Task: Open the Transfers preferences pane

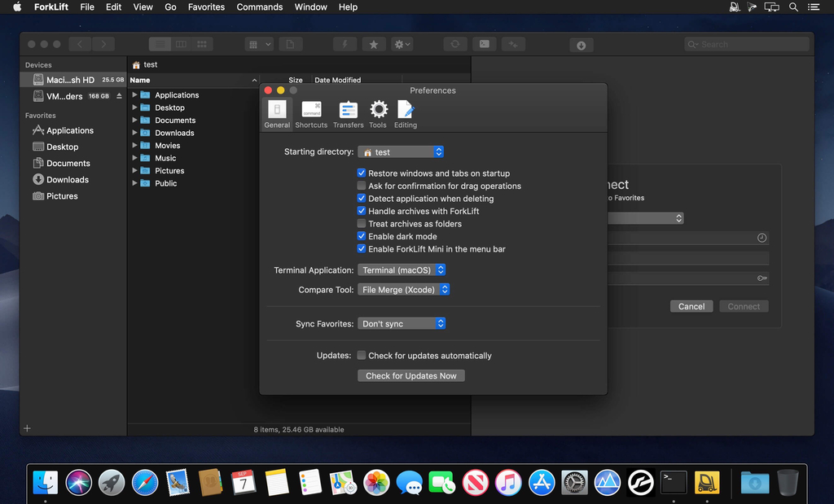Action: pyautogui.click(x=348, y=114)
